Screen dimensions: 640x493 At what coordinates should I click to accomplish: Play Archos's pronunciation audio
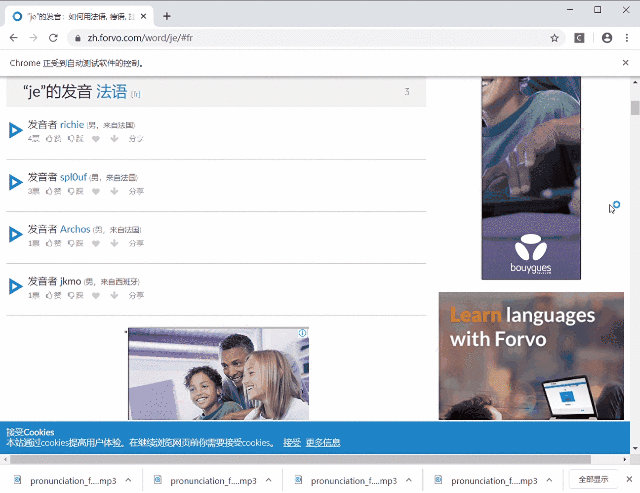click(x=15, y=234)
